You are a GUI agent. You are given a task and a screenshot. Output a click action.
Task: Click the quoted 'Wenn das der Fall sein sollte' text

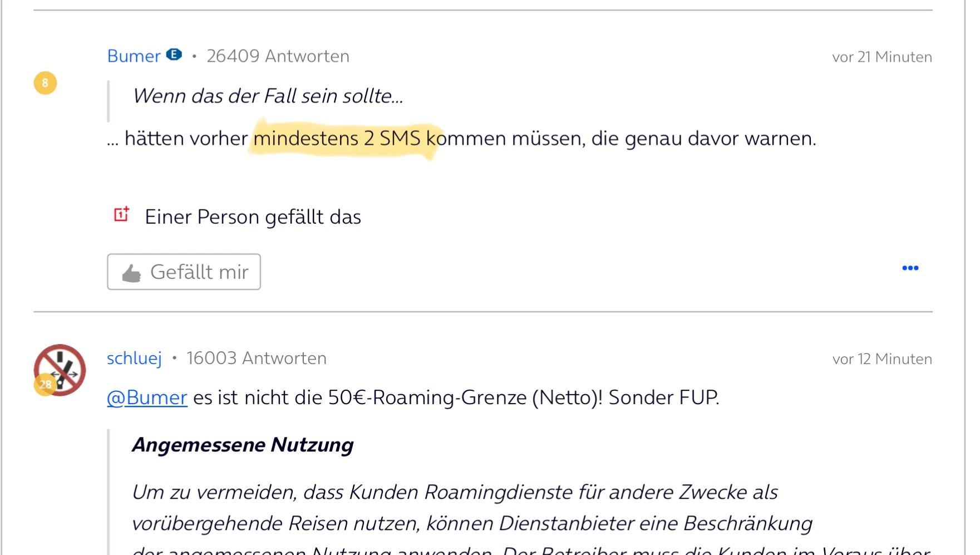point(268,96)
